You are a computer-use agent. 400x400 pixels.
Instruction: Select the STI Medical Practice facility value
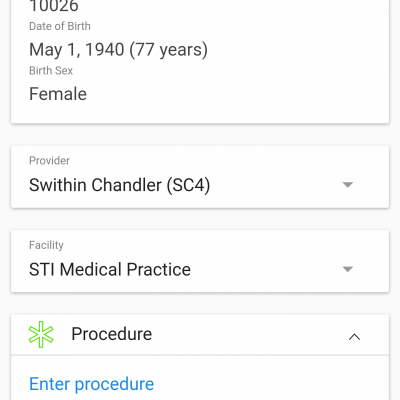tap(110, 269)
